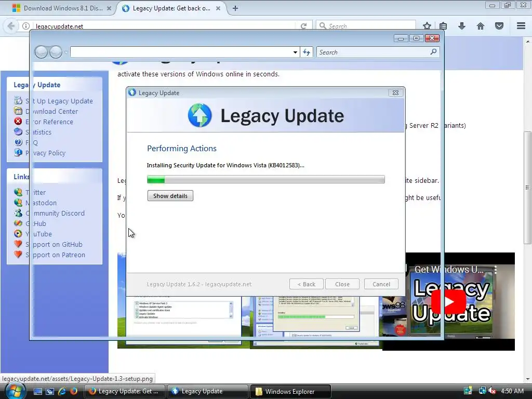Open the Community Discord link
Screen dimensions: 532x399
(55, 213)
